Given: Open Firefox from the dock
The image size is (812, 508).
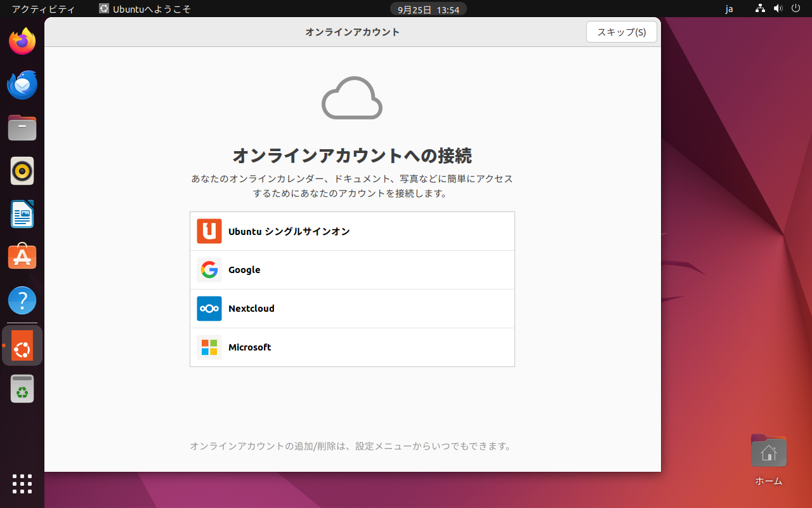Looking at the screenshot, I should [22, 42].
